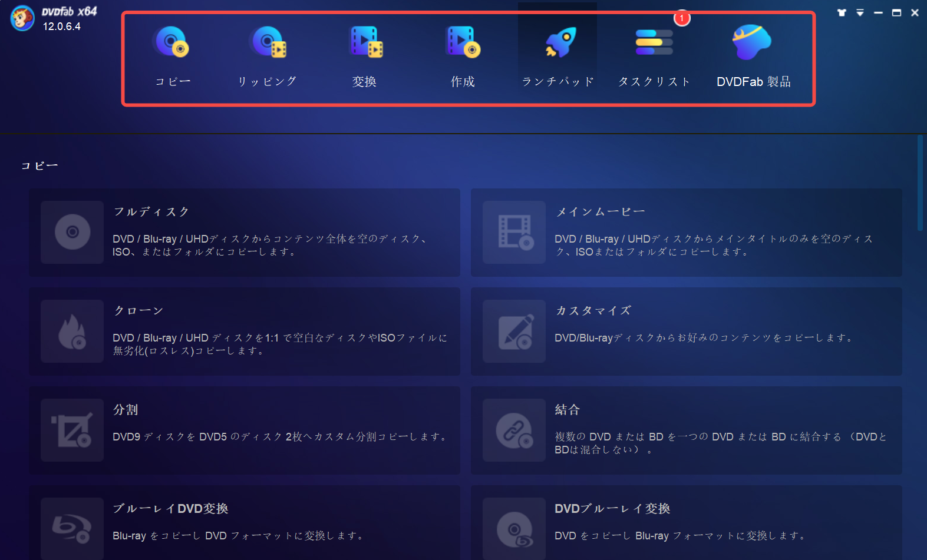Screen dimensions: 927x560
Task: Click the リッピング tab label
Action: tap(268, 81)
